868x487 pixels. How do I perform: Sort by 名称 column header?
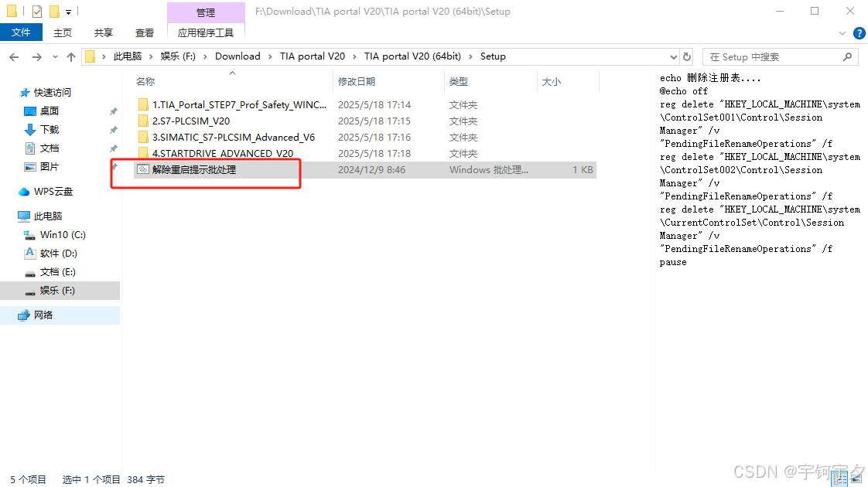(x=145, y=81)
